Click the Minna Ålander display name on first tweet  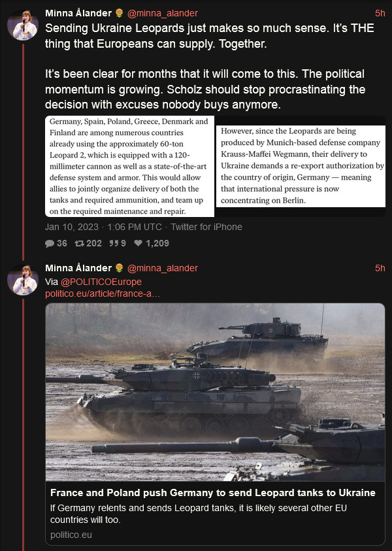[78, 13]
